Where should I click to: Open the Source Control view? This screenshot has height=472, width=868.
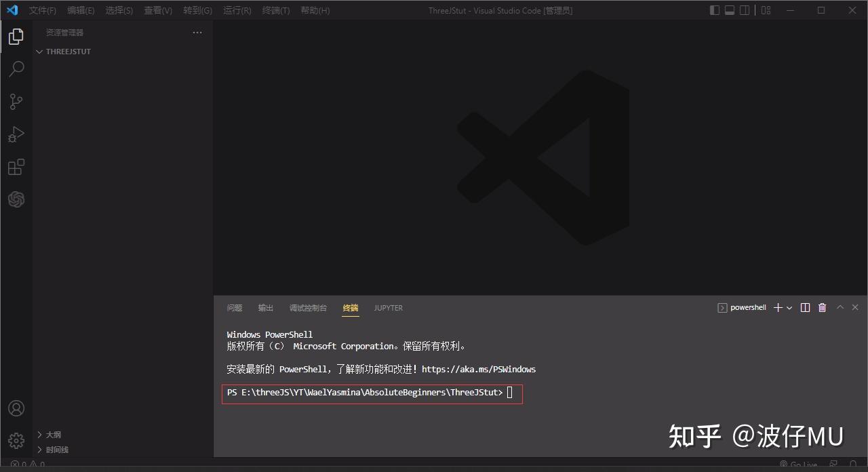point(16,101)
